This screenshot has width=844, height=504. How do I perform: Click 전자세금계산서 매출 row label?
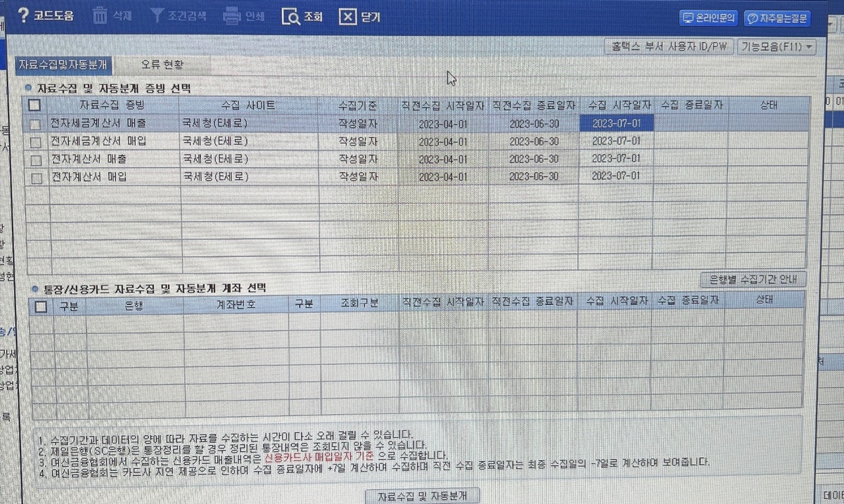[98, 124]
